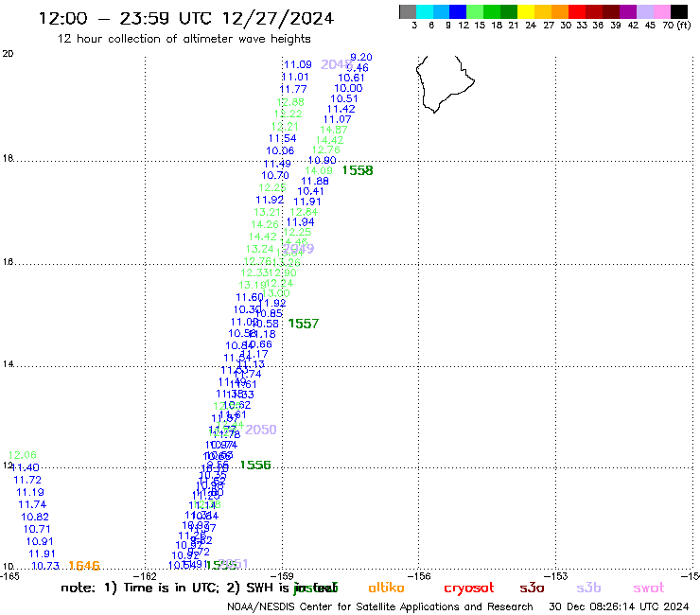Click the longitude axis label -159

(282, 576)
